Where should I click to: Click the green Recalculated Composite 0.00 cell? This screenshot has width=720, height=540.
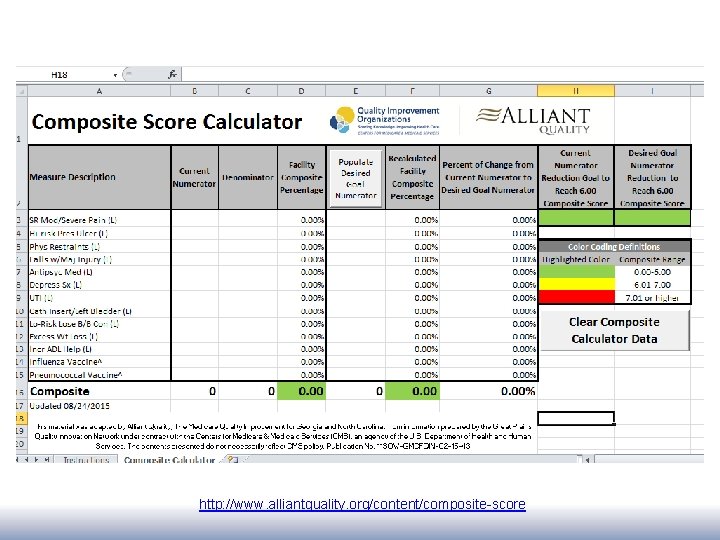click(412, 391)
